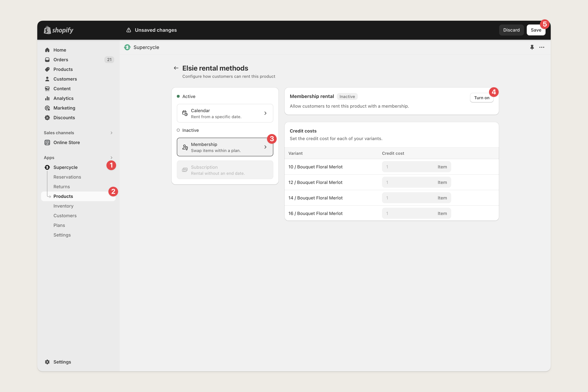Click the Discounts badge icon
The image size is (588, 392).
tap(47, 117)
